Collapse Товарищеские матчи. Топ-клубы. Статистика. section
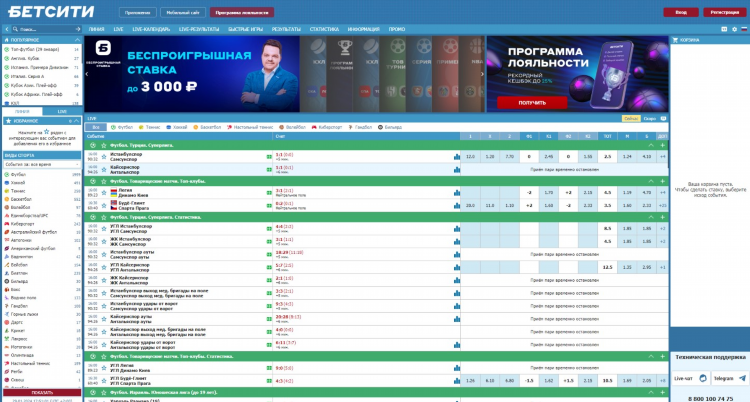The image size is (750, 402). 651,357
